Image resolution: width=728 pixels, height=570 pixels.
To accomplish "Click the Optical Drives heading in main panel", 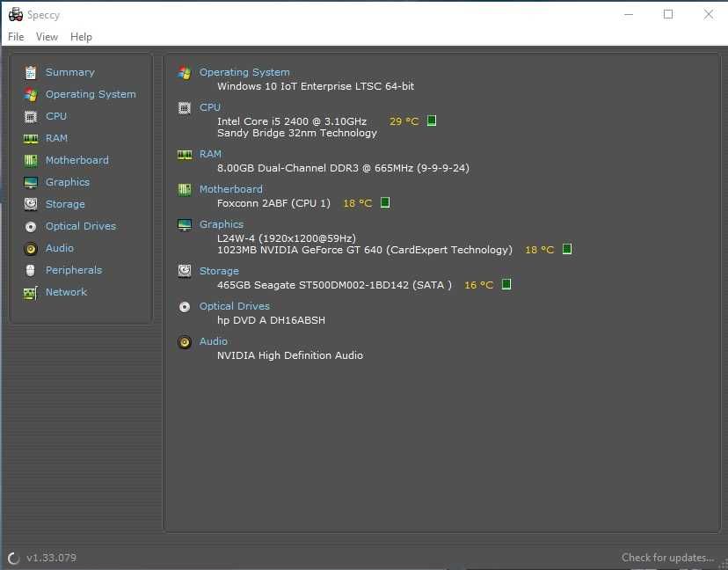I will 235,306.
